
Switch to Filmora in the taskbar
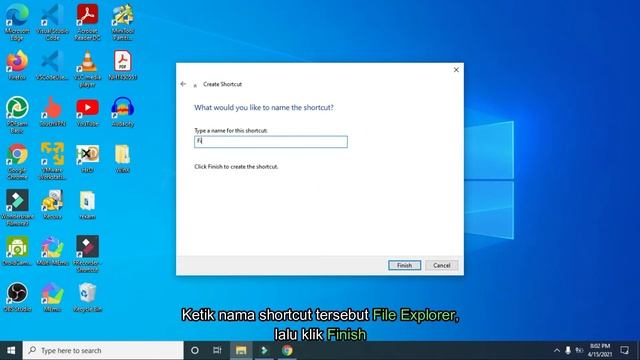tap(264, 350)
